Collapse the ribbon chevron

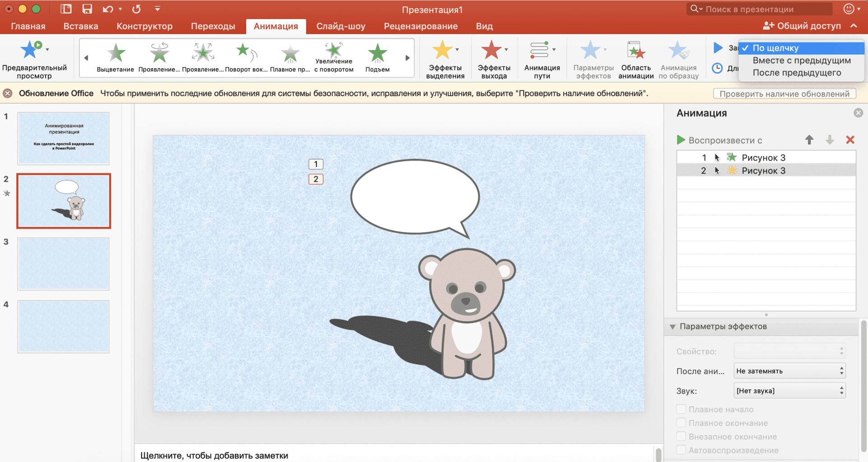pos(854,26)
